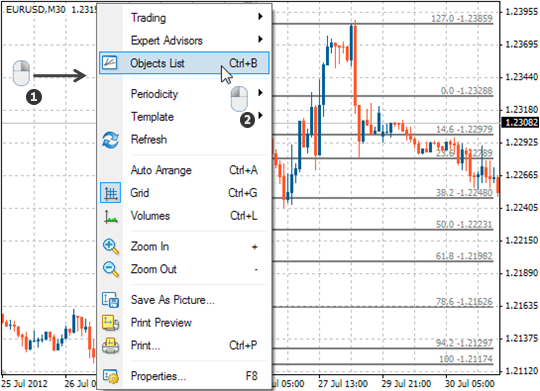Click the 38.2 -1.22480 Fibonacci level label
The image size is (540, 391).
[x=465, y=192]
